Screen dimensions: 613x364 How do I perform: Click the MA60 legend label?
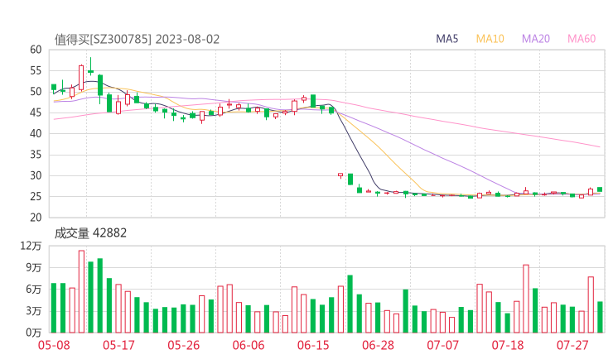[582, 39]
